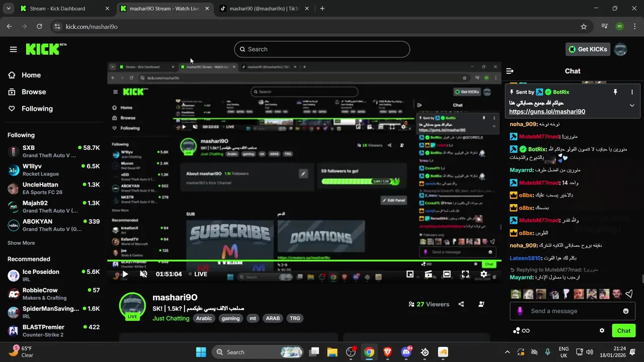Open the KICKs infinity balance icon
The width and height of the screenshot is (644, 362).
click(x=521, y=330)
